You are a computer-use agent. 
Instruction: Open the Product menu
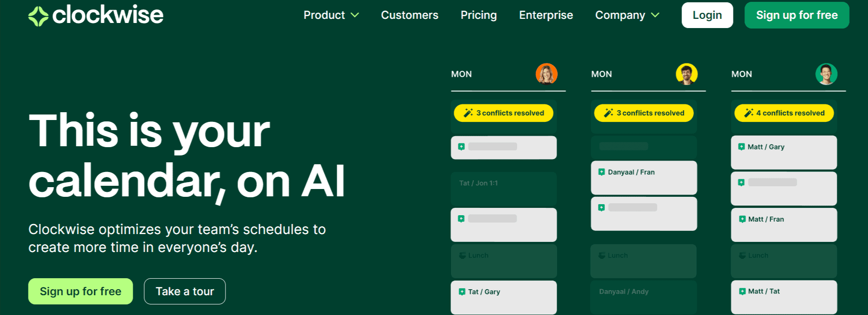[x=331, y=15]
